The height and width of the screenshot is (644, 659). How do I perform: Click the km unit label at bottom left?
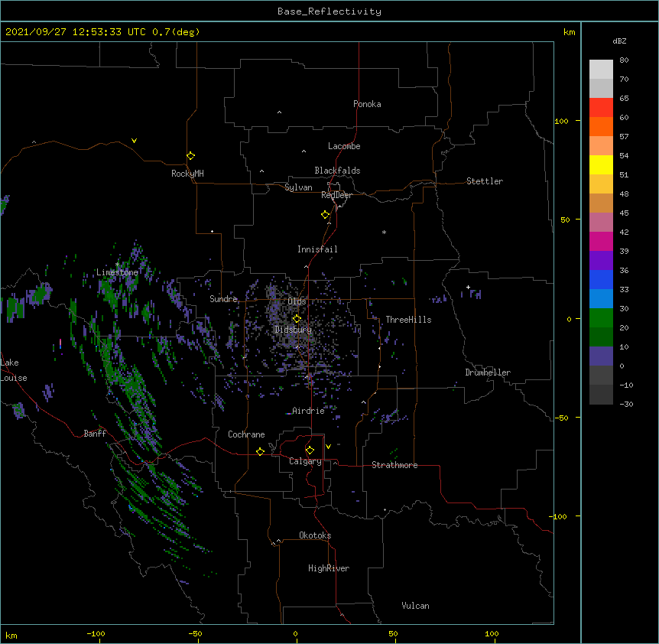pyautogui.click(x=11, y=636)
